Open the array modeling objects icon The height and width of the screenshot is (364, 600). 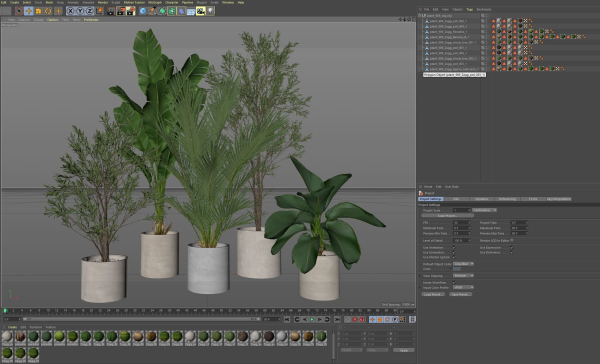tap(172, 11)
